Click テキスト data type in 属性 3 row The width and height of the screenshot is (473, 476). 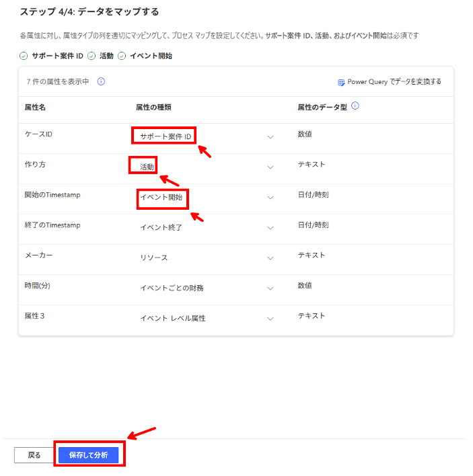(312, 316)
